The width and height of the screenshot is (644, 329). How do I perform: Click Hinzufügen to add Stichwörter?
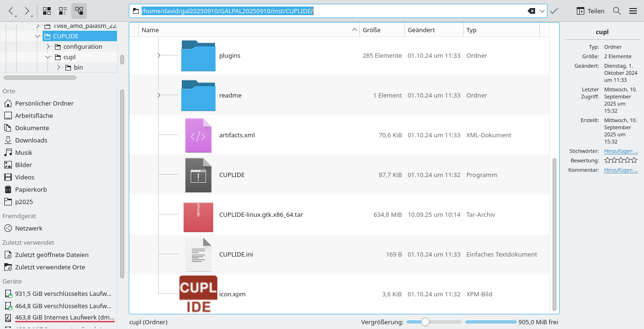(621, 151)
